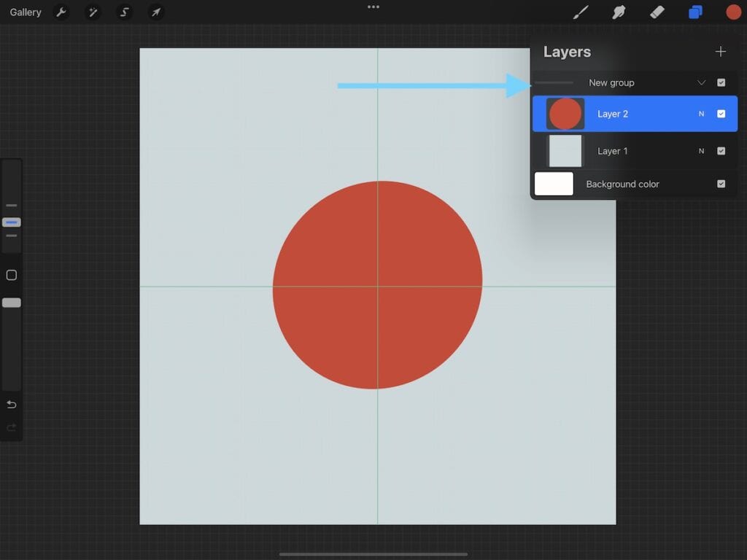This screenshot has width=747, height=560.
Task: Tap the Undo arrow in sidebar
Action: (x=12, y=405)
